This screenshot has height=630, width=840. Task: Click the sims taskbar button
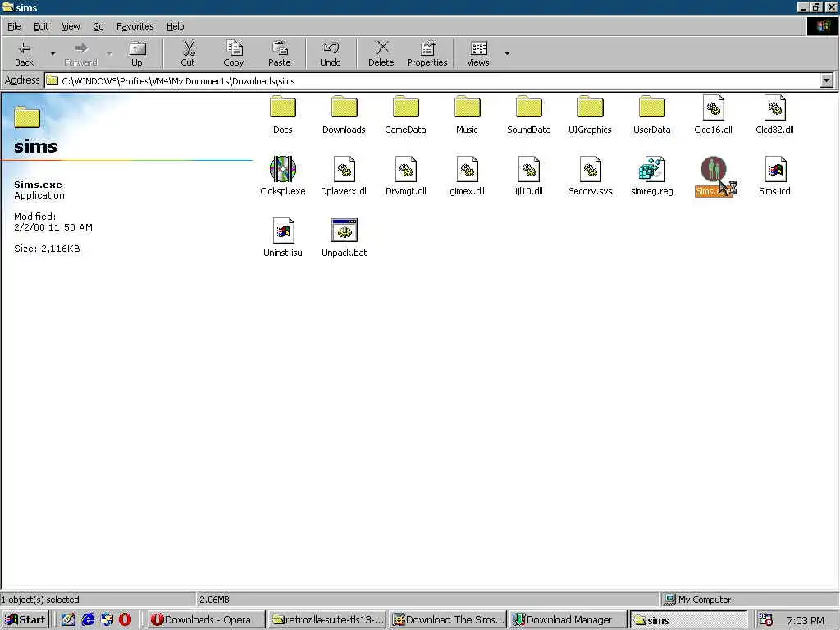point(689,620)
